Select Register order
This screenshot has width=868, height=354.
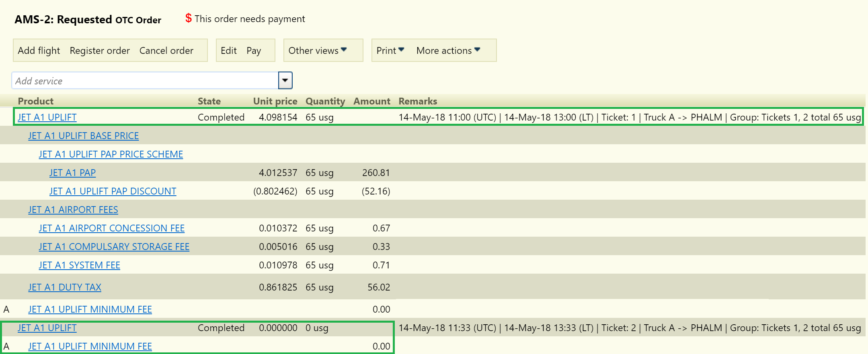pyautogui.click(x=100, y=51)
